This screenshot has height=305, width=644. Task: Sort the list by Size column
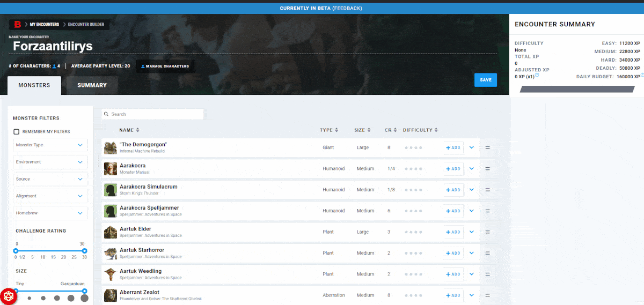pyautogui.click(x=362, y=130)
